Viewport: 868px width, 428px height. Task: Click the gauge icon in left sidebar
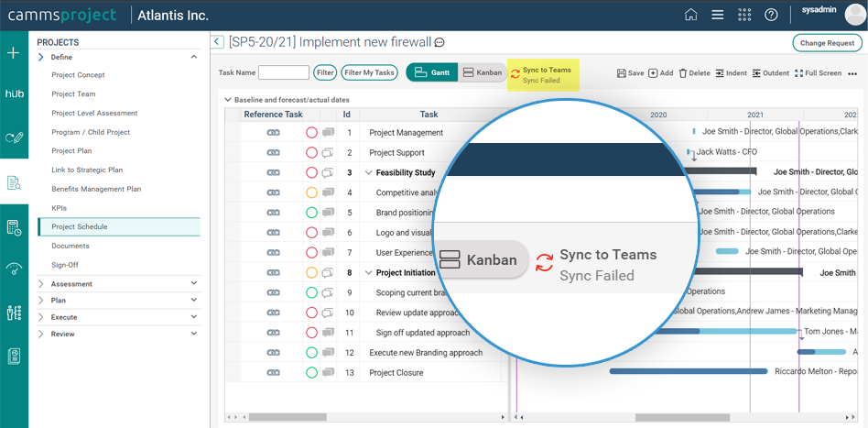(14, 269)
